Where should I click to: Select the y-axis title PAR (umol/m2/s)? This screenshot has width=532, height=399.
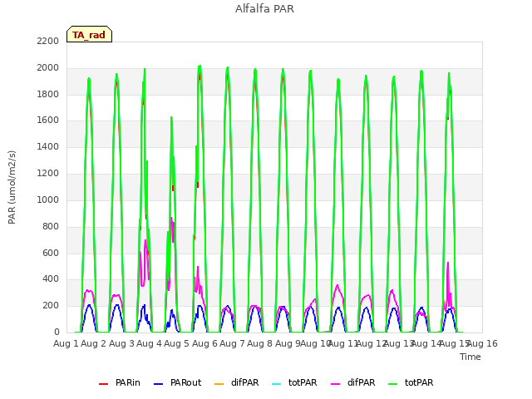point(12,187)
